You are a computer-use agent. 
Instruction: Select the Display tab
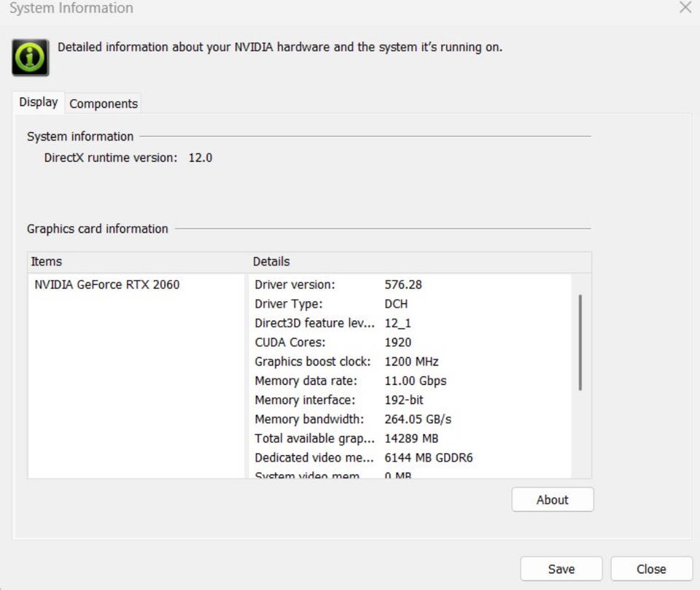pos(39,102)
